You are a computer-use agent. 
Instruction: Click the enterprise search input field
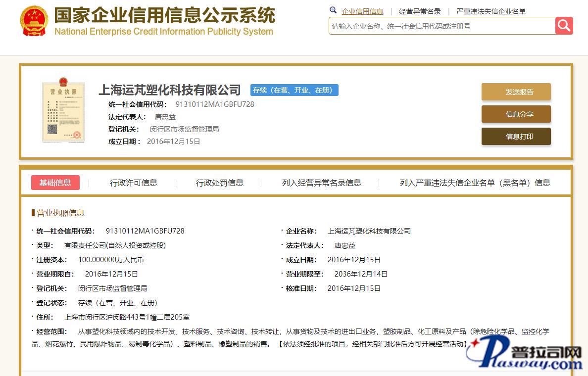point(441,26)
